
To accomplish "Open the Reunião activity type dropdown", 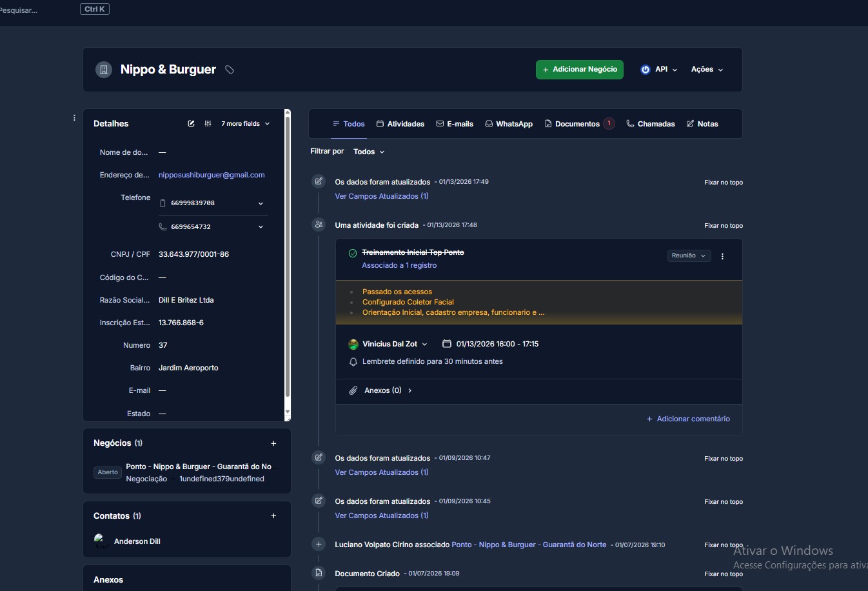I will pos(689,255).
